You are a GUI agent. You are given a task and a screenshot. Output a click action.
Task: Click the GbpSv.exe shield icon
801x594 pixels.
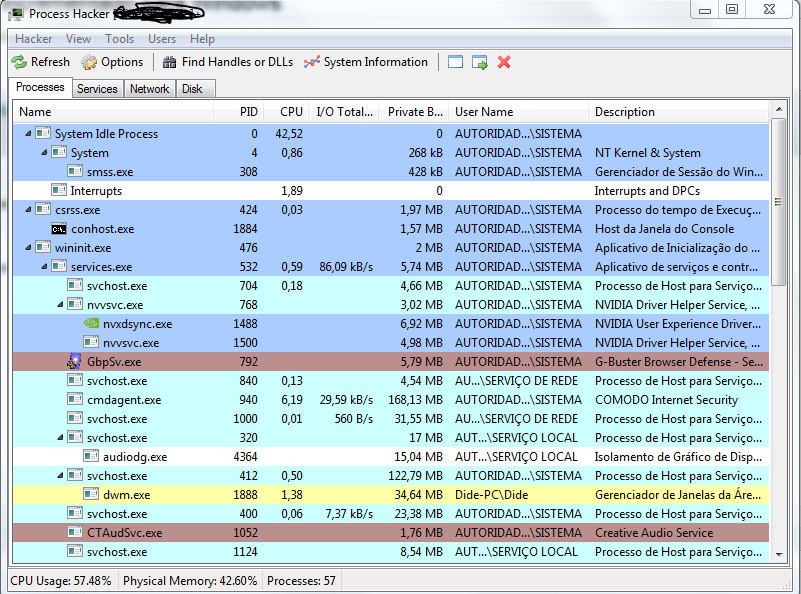(x=75, y=362)
